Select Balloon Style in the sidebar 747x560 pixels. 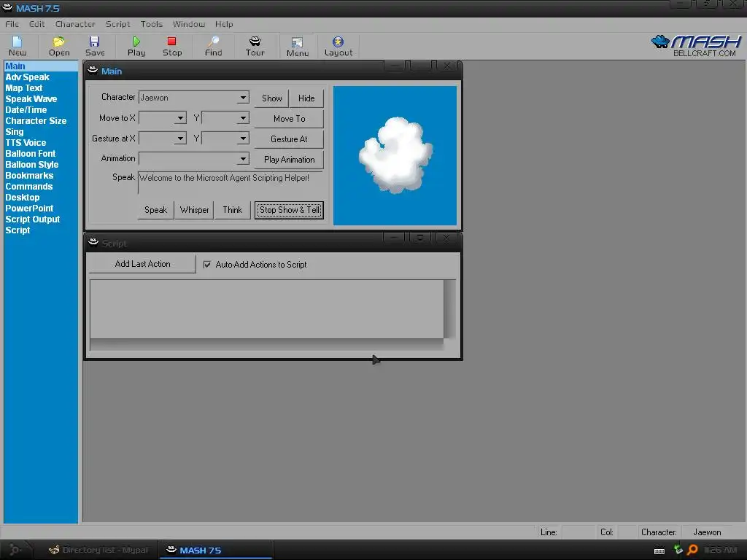pyautogui.click(x=32, y=165)
